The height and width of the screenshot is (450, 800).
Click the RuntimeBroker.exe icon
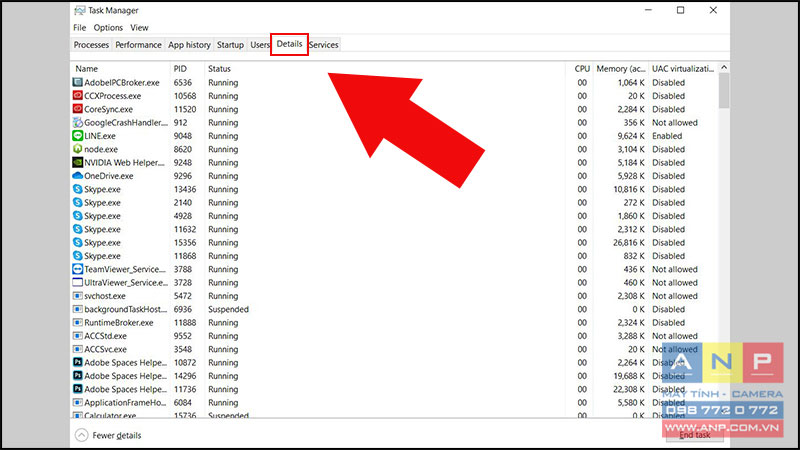[78, 322]
